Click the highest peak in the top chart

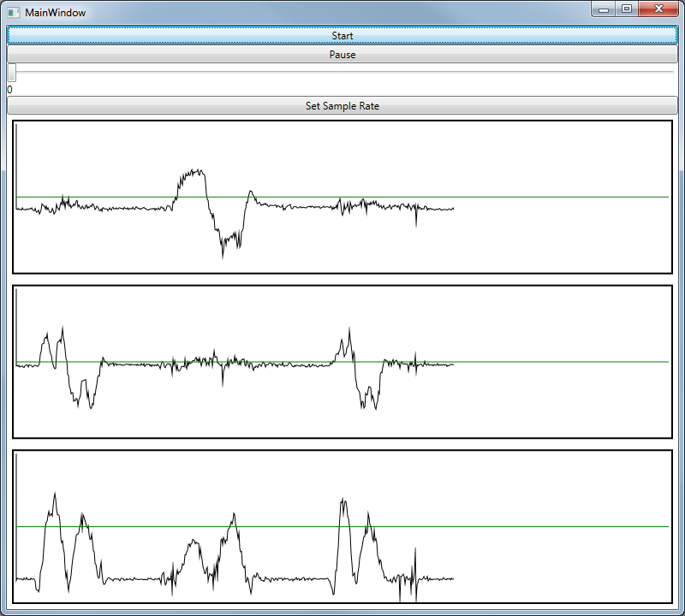(194, 169)
